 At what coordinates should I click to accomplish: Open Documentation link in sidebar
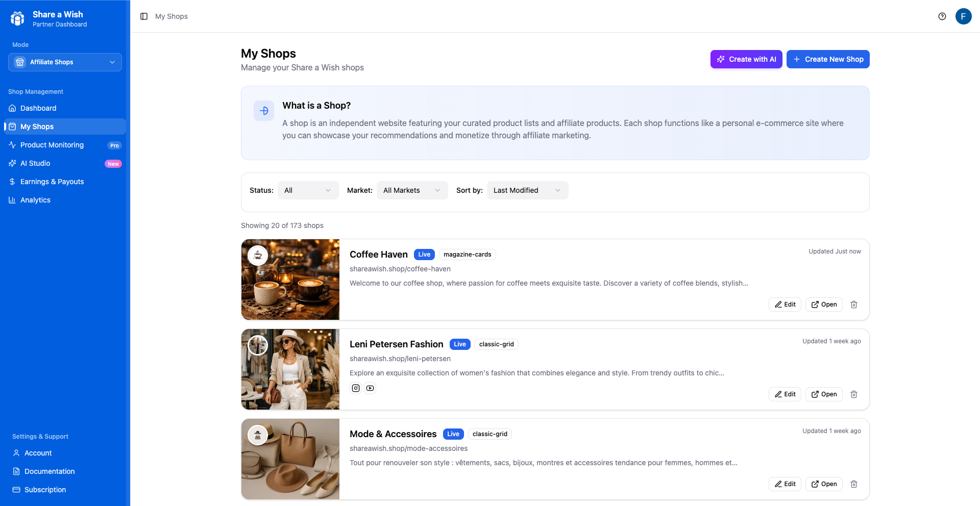click(65, 471)
